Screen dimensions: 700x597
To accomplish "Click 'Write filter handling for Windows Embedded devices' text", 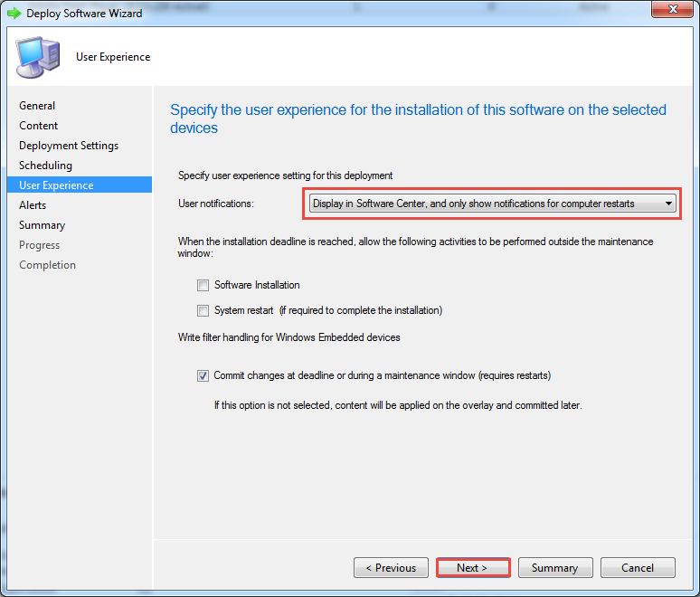I will click(289, 337).
